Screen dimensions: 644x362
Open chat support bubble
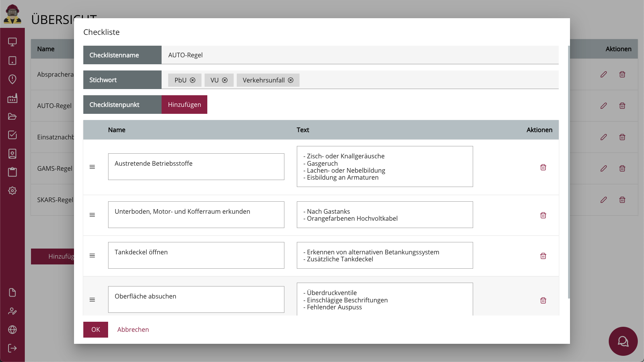pos(623,341)
